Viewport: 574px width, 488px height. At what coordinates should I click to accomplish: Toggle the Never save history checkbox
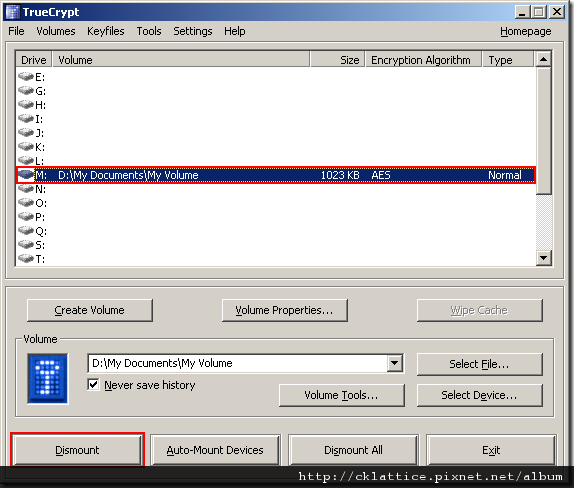click(x=93, y=384)
